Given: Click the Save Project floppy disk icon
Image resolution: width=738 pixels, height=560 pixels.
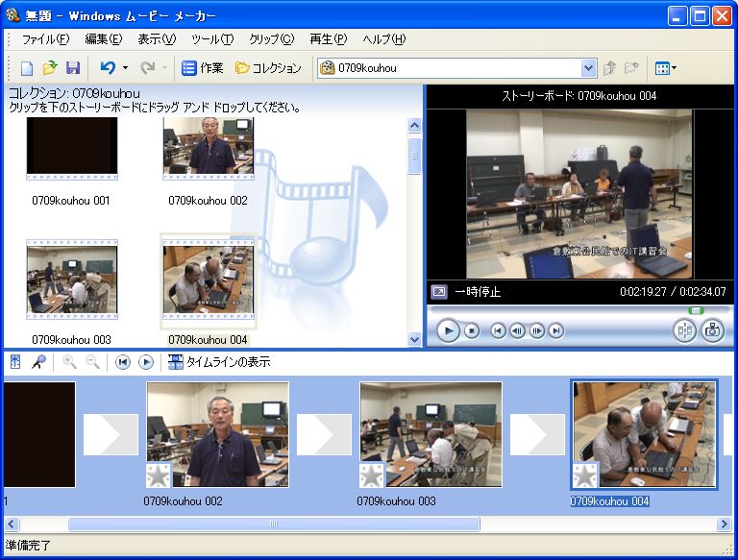Looking at the screenshot, I should 73,68.
